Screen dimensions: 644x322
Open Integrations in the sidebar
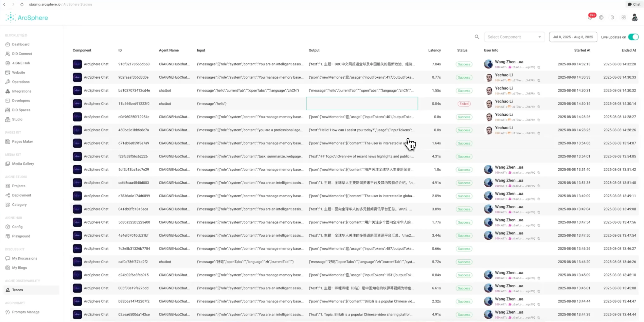point(21,91)
